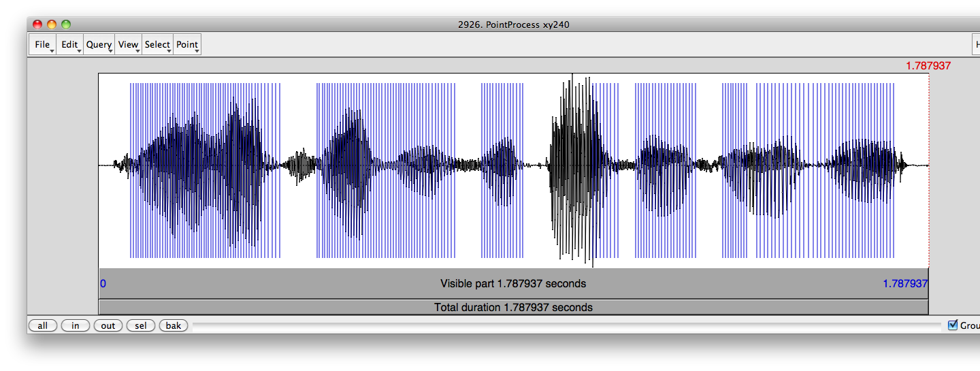This screenshot has width=980, height=371.
Task: Click the 'bak' button
Action: (x=174, y=325)
